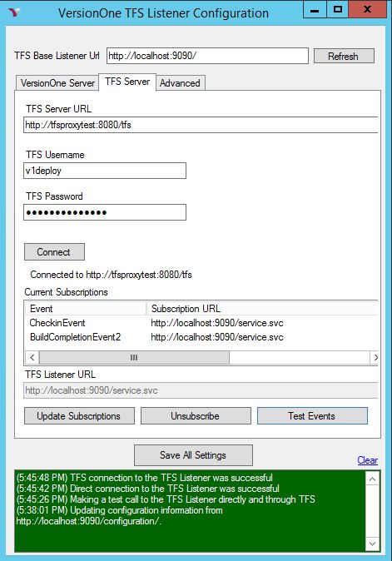The image size is (392, 561).
Task: Select the BuildCompletionEvent2 subscription row
Action: 201,337
